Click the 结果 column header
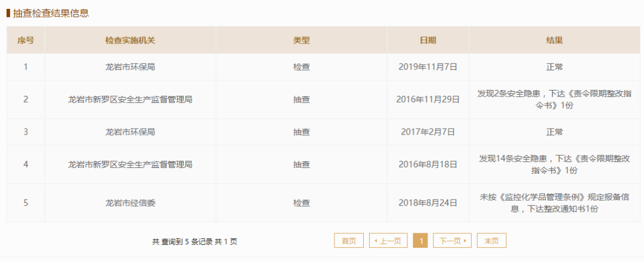 coord(555,40)
